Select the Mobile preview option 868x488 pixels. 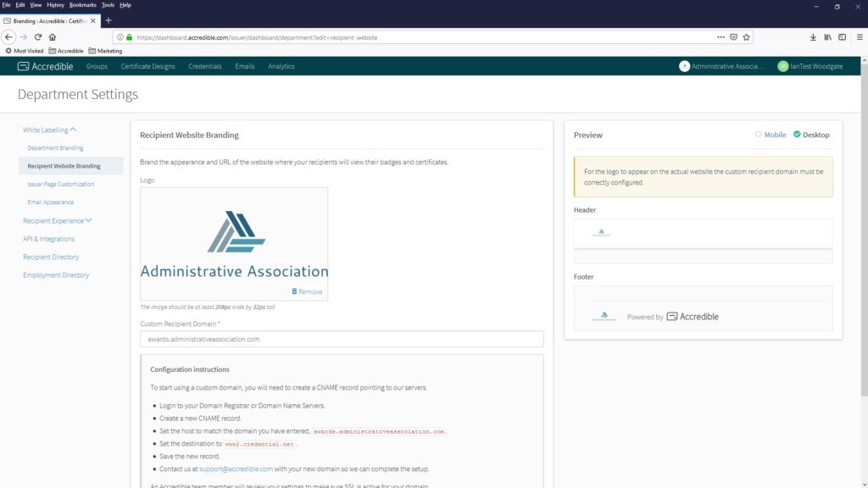[771, 135]
